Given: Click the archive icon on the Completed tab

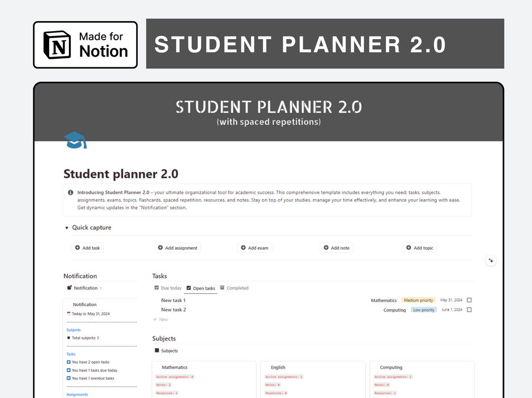Looking at the screenshot, I should point(222,288).
